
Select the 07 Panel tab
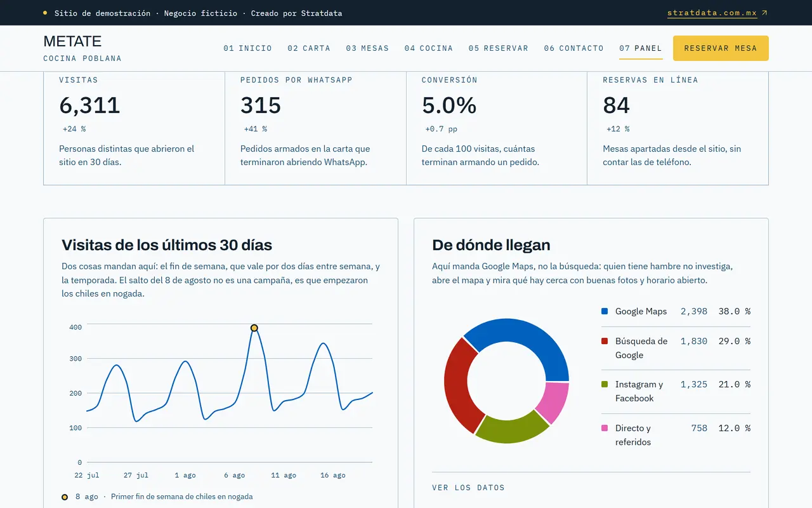point(641,48)
